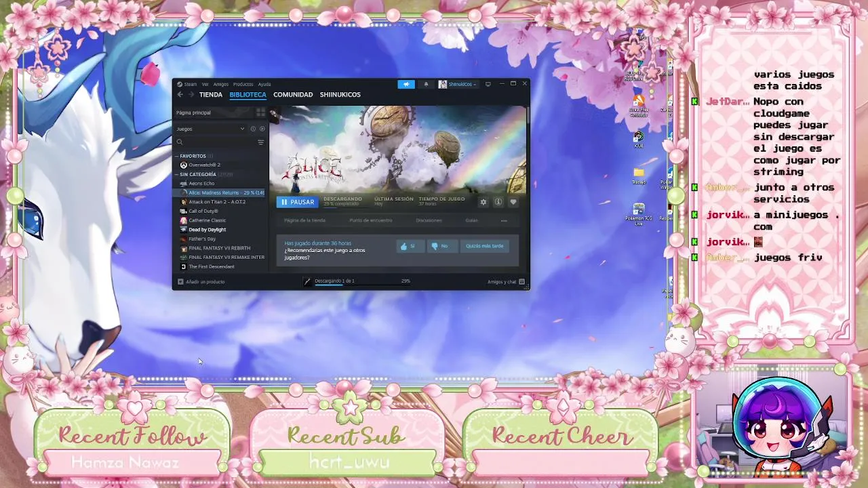The width and height of the screenshot is (868, 488).
Task: Open the Ver menu
Action: pos(205,84)
